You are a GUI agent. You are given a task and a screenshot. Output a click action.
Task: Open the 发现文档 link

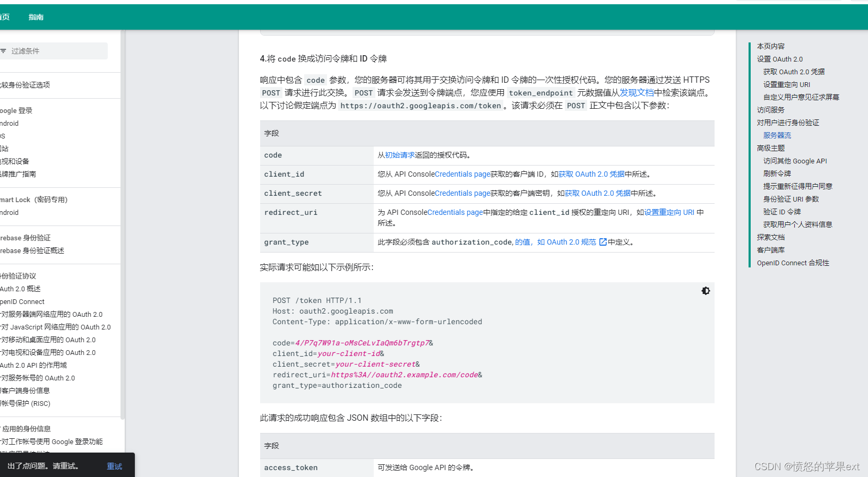tap(637, 92)
